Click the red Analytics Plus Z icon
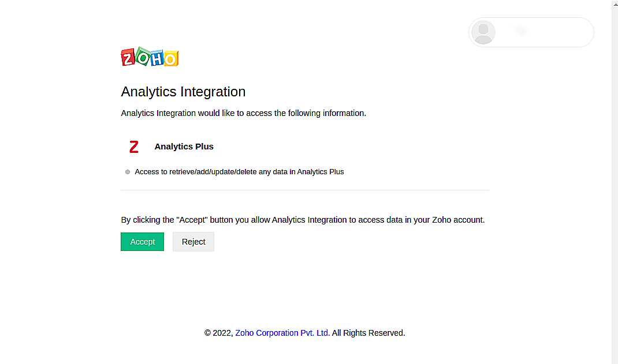 pyautogui.click(x=134, y=147)
